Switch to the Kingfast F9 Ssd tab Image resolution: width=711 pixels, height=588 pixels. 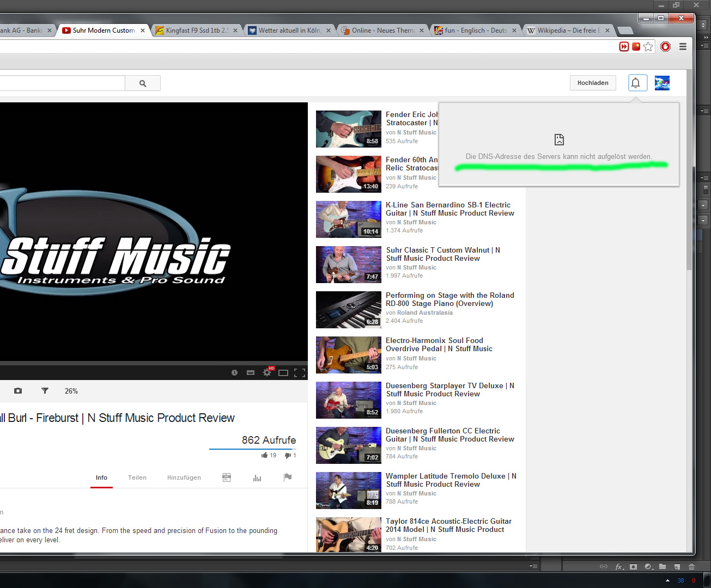click(197, 30)
